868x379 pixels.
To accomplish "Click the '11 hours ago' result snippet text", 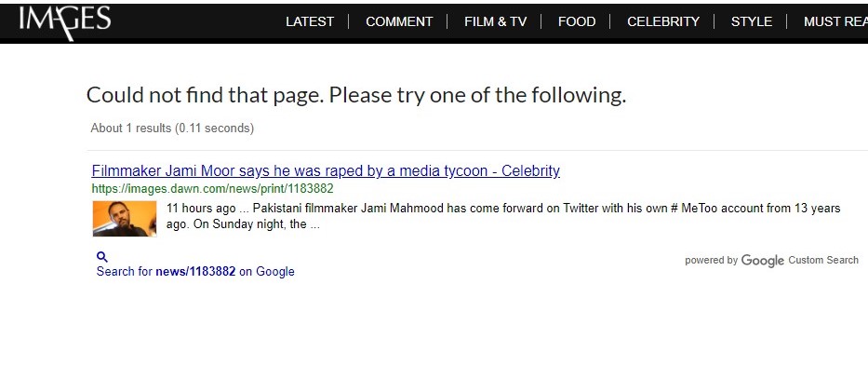I will click(503, 217).
